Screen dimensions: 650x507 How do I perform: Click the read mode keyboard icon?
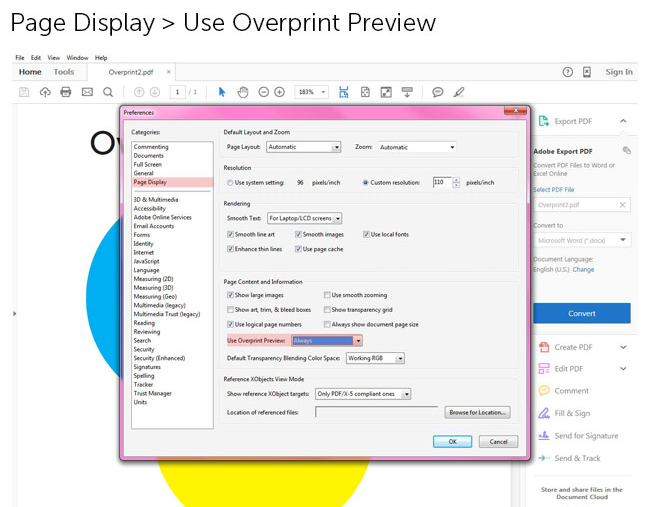point(407,92)
